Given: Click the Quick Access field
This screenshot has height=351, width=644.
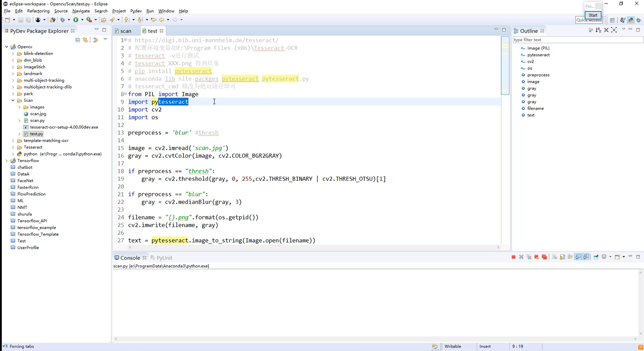Looking at the screenshot, I should pos(589,20).
